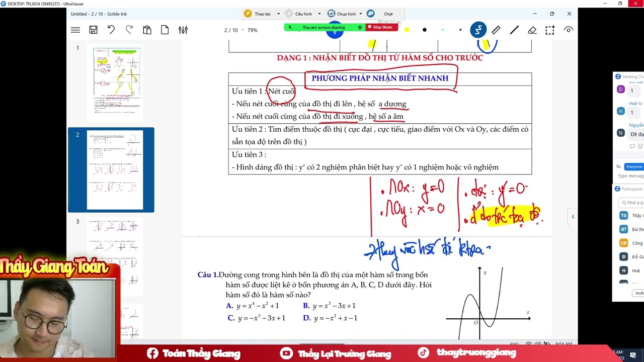Pick the yellow highlighter color

[407, 30]
